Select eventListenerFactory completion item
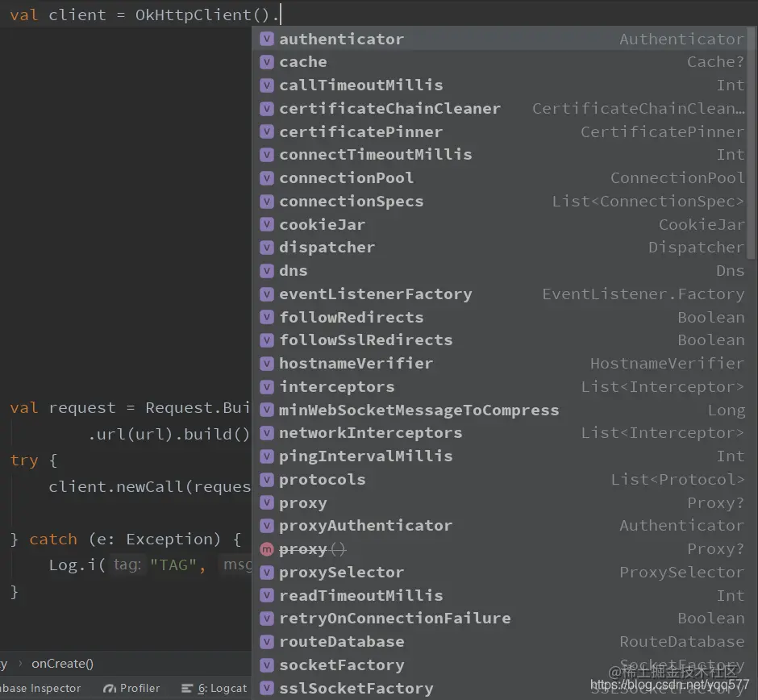The image size is (758, 700). pyautogui.click(x=499, y=294)
